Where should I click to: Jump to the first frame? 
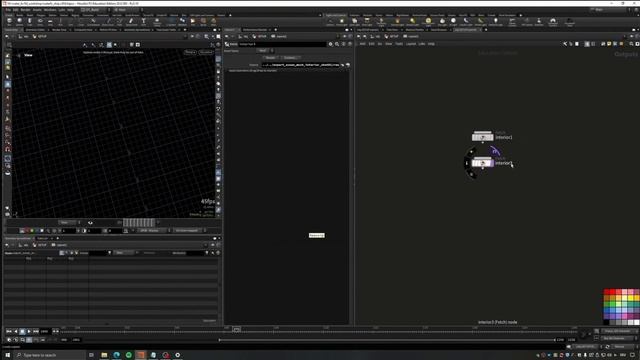click(x=9, y=331)
